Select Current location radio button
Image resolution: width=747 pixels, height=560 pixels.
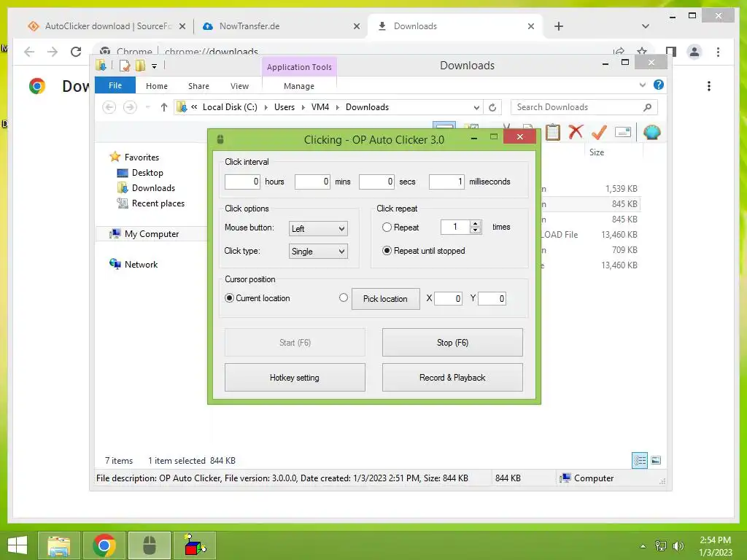click(229, 297)
